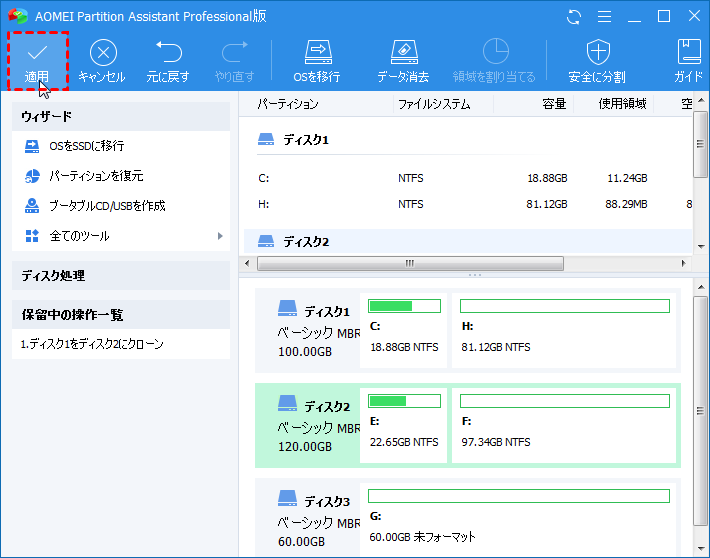The width and height of the screenshot is (710, 558).
Task: Click the list's right scroll arrow
Action: click(684, 263)
